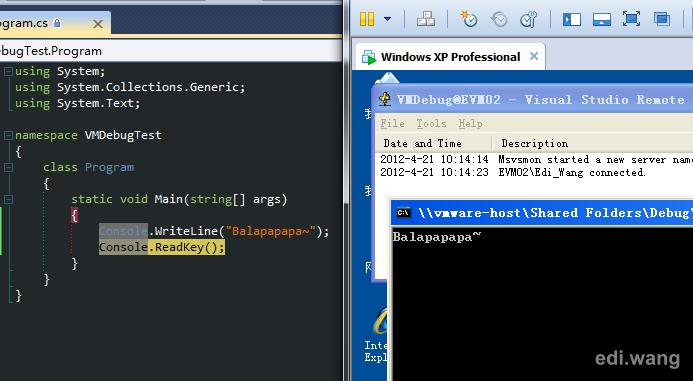Click the WriteLine method call in code
693x381 pixels.
pyautogui.click(x=186, y=231)
